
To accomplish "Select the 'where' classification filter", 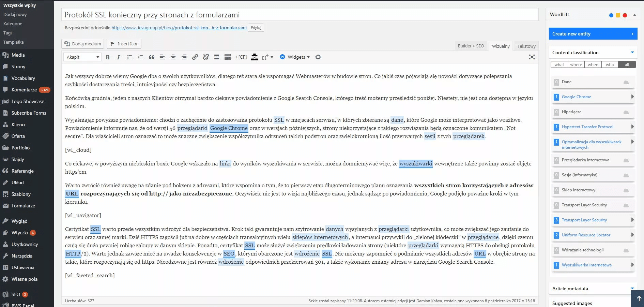I will 576,65.
